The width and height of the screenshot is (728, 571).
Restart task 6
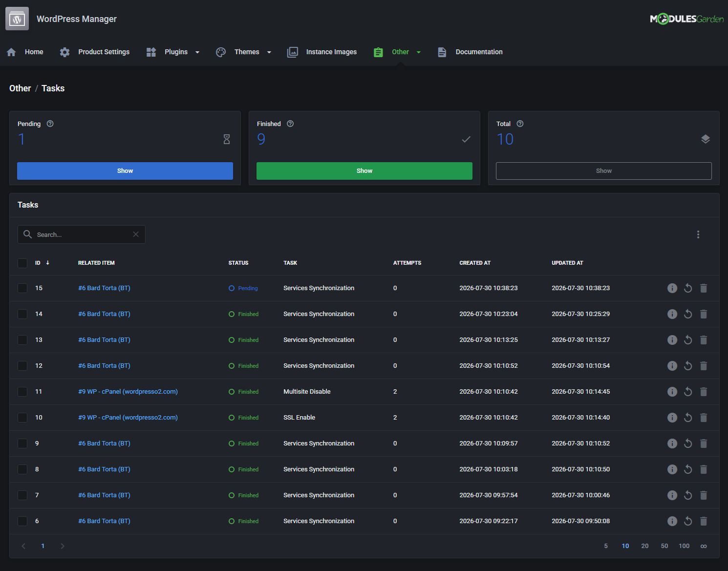688,521
